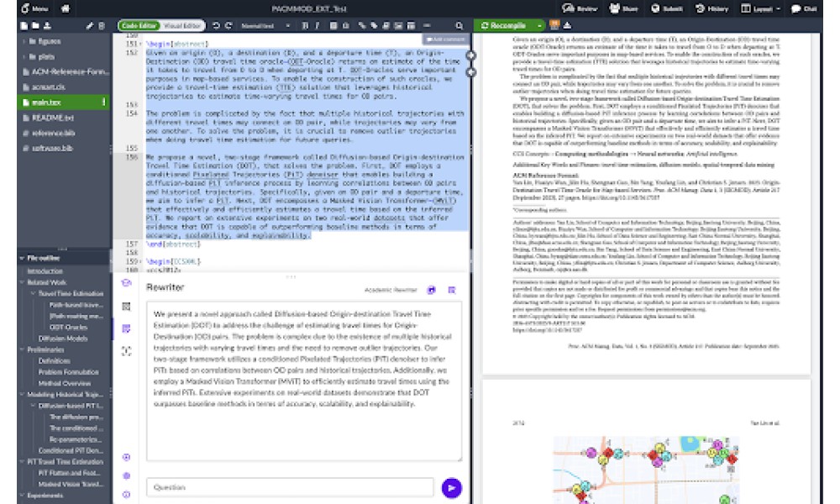Sync PDF to editor arrow button

(471, 71)
